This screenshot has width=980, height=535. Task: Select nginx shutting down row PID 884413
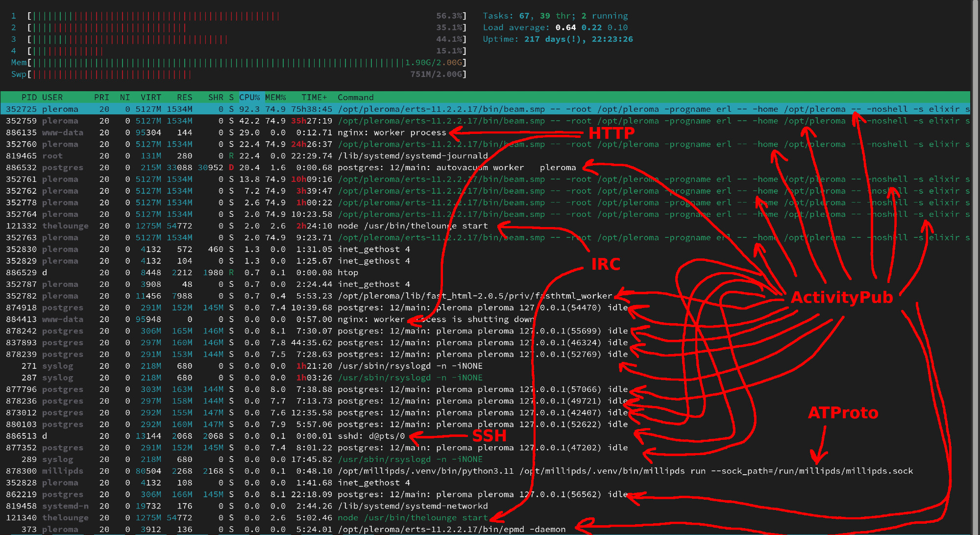pos(485,319)
